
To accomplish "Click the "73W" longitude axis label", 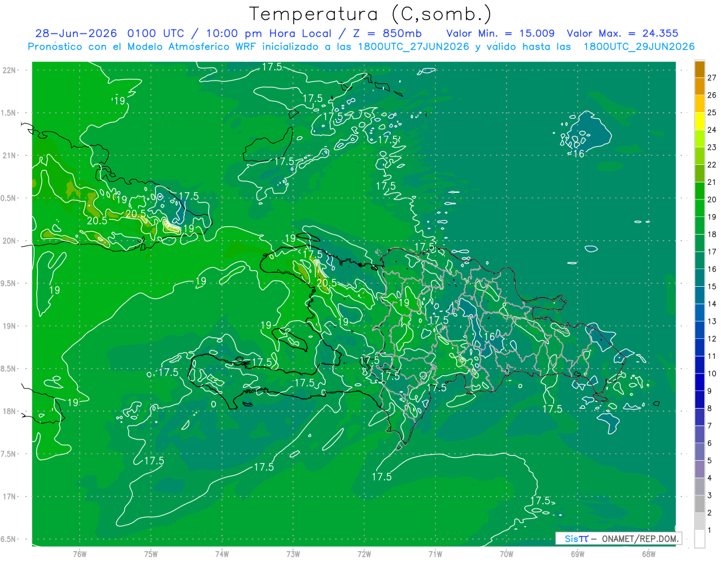I will 293,554.
